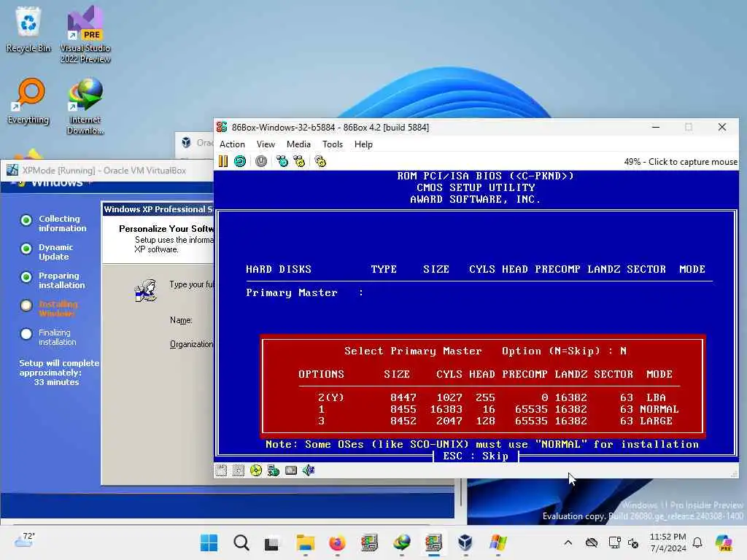Click the 'Name:' field label in XP setup dialog

pos(181,321)
